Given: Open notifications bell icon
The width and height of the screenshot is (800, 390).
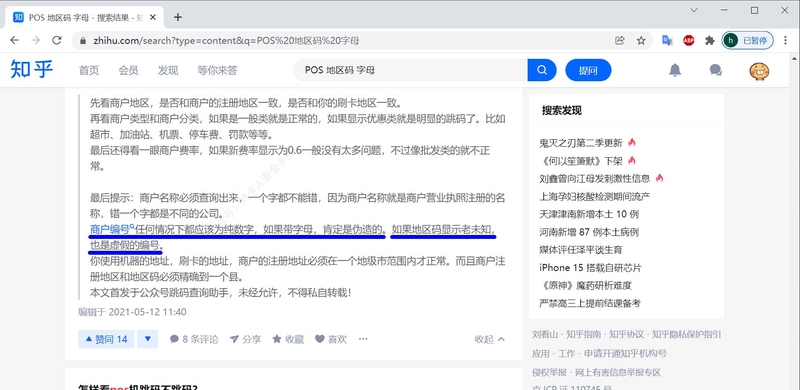Looking at the screenshot, I should click(x=675, y=70).
